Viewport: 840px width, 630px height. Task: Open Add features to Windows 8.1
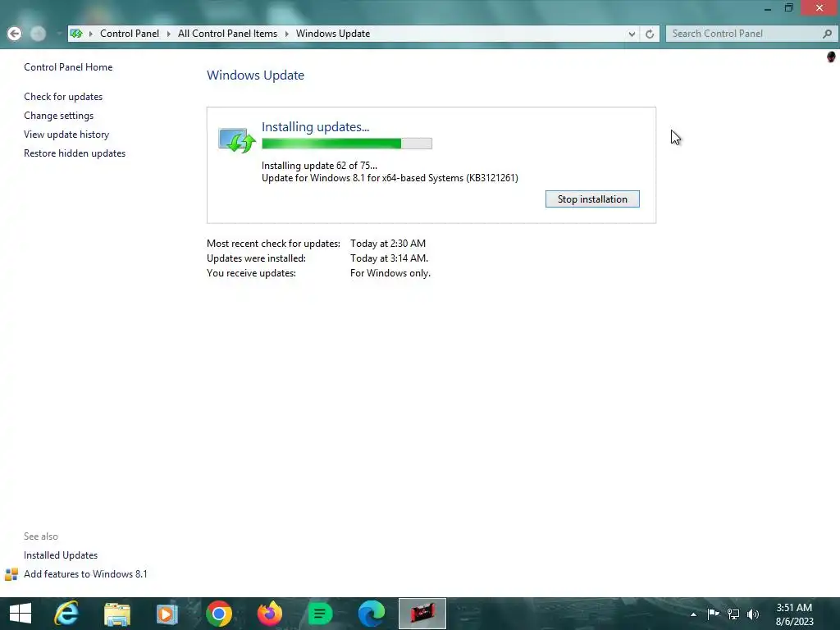[x=85, y=573]
